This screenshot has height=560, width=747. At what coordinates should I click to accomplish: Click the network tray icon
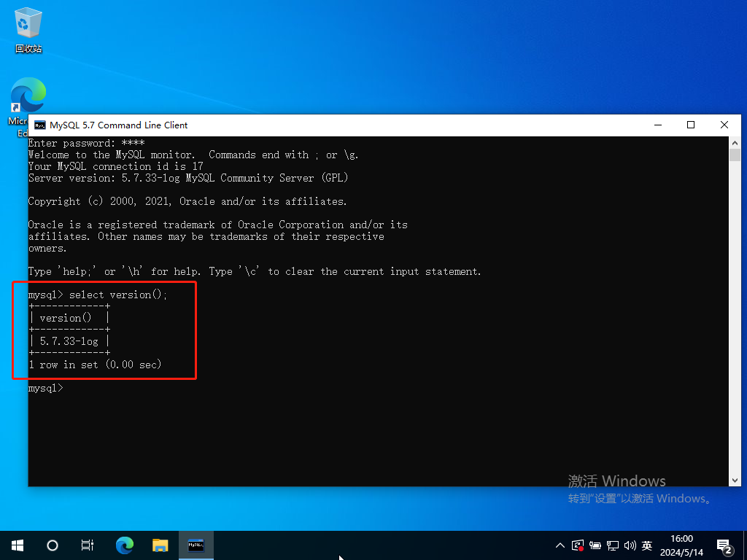click(613, 545)
